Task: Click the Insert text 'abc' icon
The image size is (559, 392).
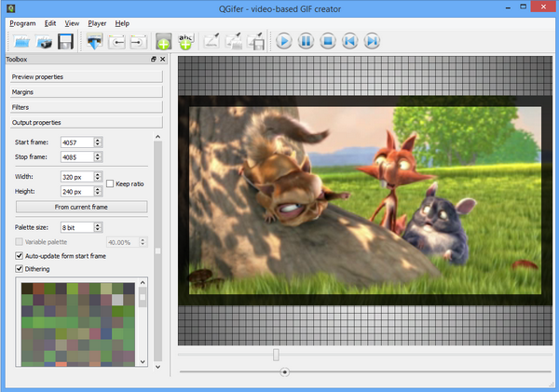Action: (x=185, y=41)
